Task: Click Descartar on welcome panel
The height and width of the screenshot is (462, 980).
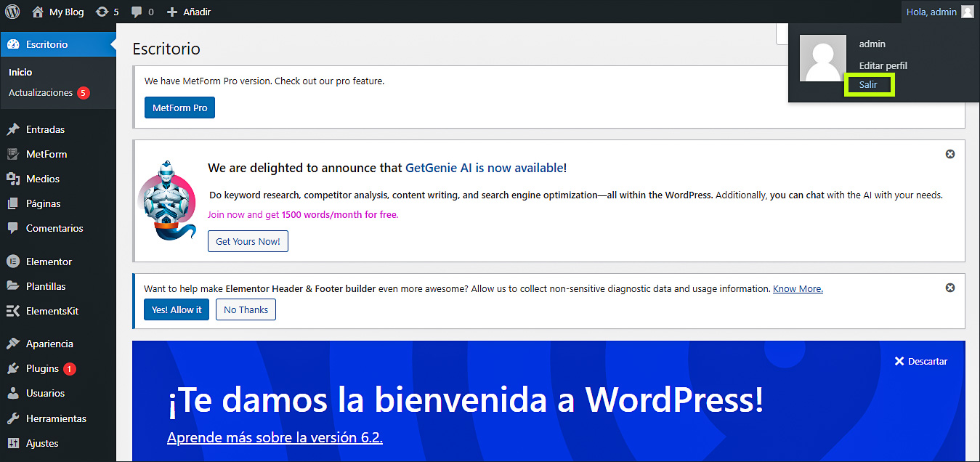Action: pyautogui.click(x=920, y=361)
